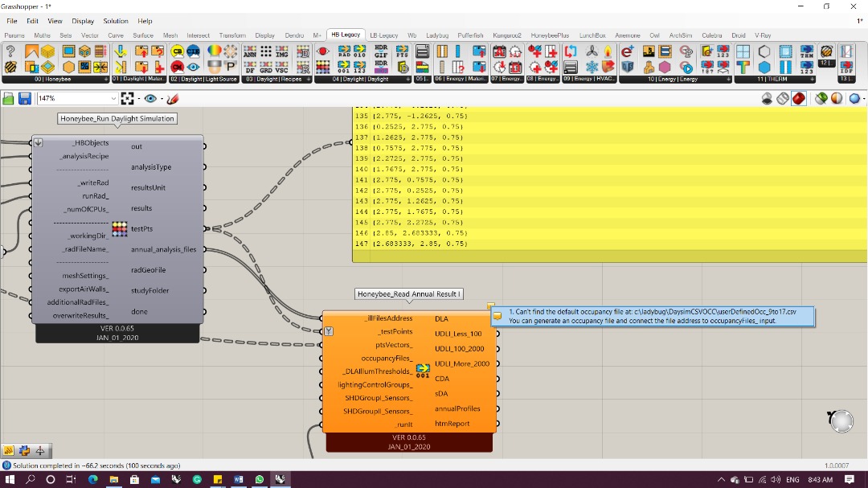Pick the snowflake cooling component icon
This screenshot has width=868, height=488.
pos(592,68)
